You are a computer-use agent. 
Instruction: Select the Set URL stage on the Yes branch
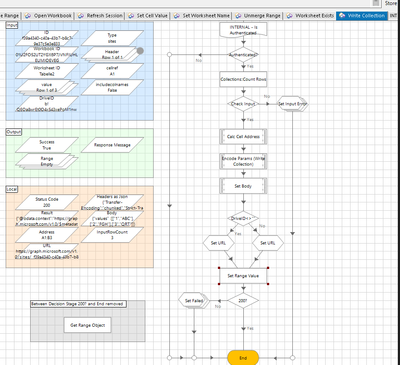(x=218, y=243)
